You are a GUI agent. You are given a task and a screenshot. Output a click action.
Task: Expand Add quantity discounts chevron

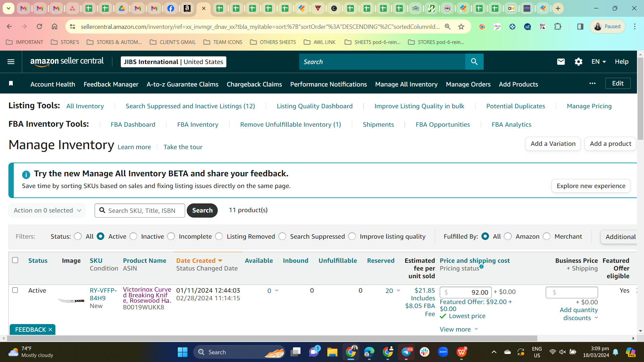[x=596, y=318]
